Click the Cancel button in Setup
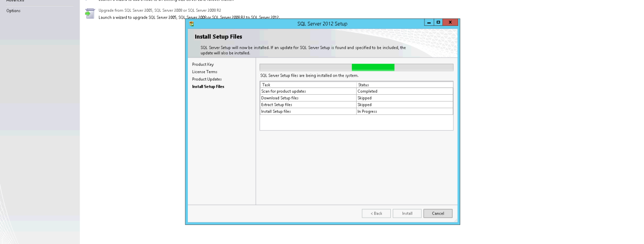Viewport: 644px width, 244px height. (x=438, y=213)
